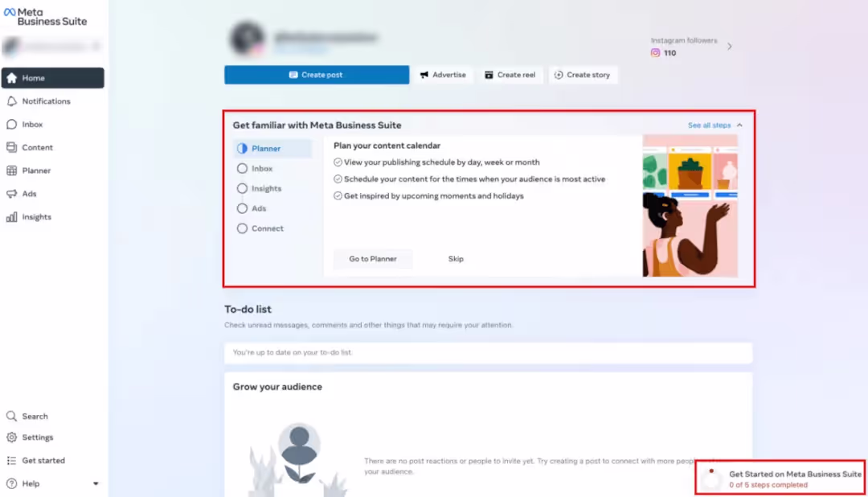Select the Insights step circle in onboarding

242,188
